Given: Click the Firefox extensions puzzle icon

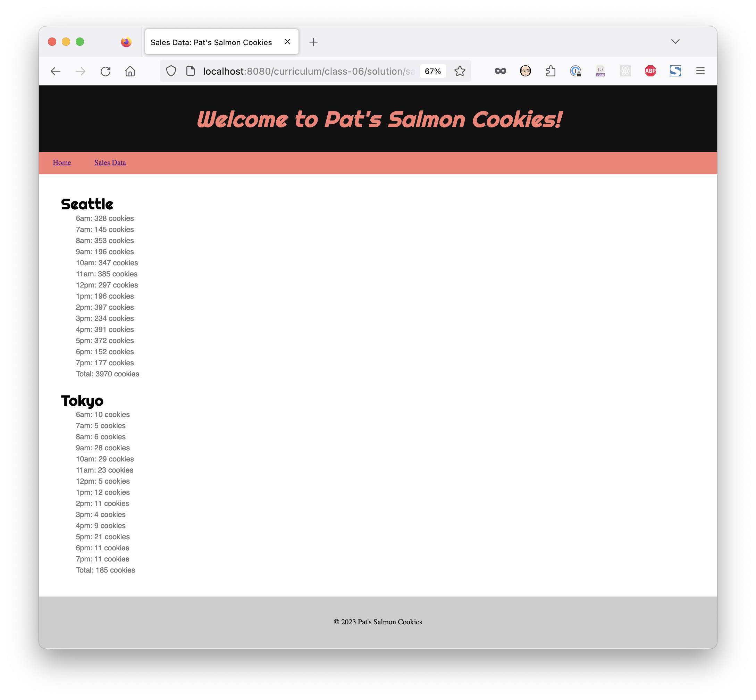Looking at the screenshot, I should 552,71.
